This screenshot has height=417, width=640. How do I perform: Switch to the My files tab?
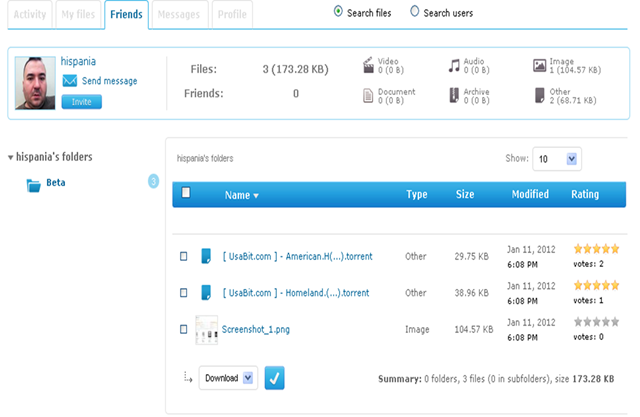(x=78, y=15)
